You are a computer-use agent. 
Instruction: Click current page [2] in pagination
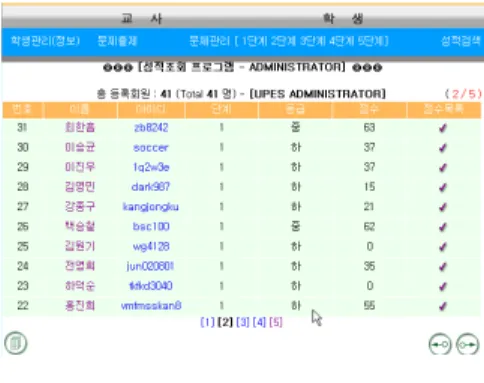click(x=225, y=322)
